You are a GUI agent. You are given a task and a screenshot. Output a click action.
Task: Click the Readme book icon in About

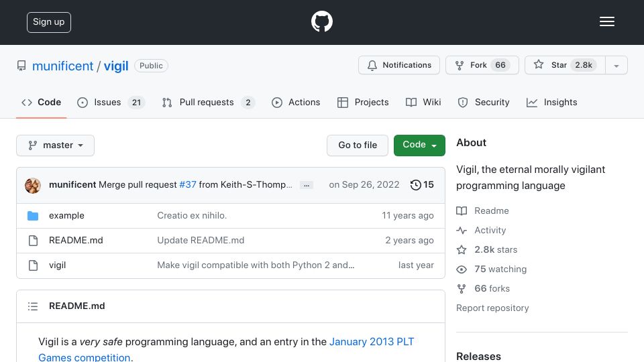(462, 211)
